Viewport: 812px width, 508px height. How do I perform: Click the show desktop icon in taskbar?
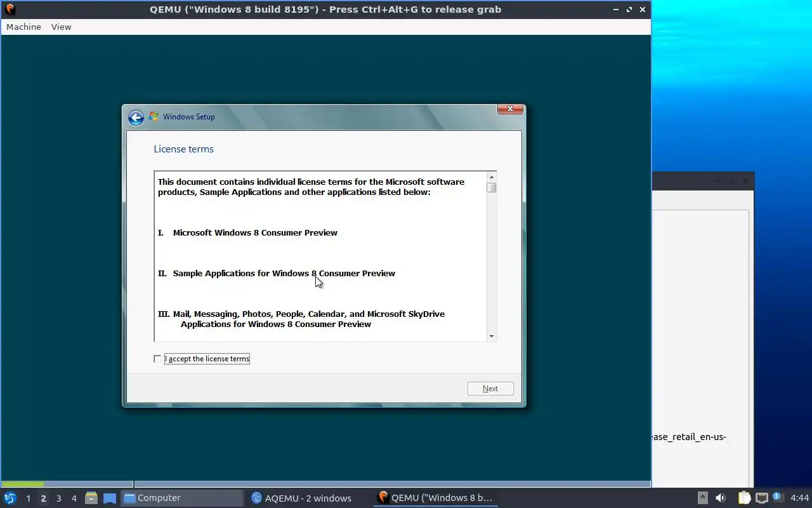[x=110, y=498]
